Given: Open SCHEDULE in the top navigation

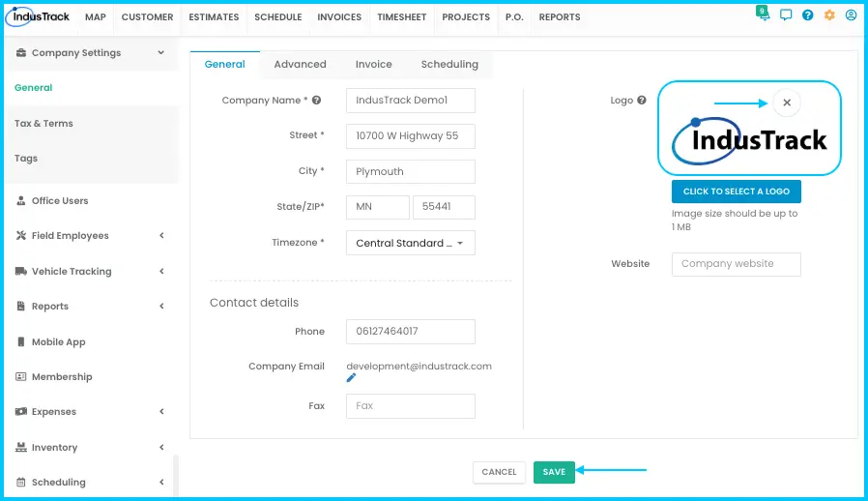Looking at the screenshot, I should tap(277, 17).
